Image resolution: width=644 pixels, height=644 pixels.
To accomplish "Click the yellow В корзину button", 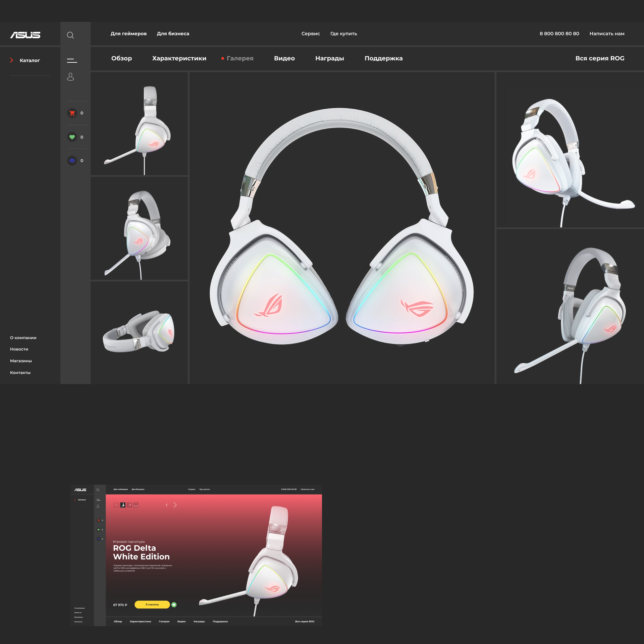I will pos(152,604).
